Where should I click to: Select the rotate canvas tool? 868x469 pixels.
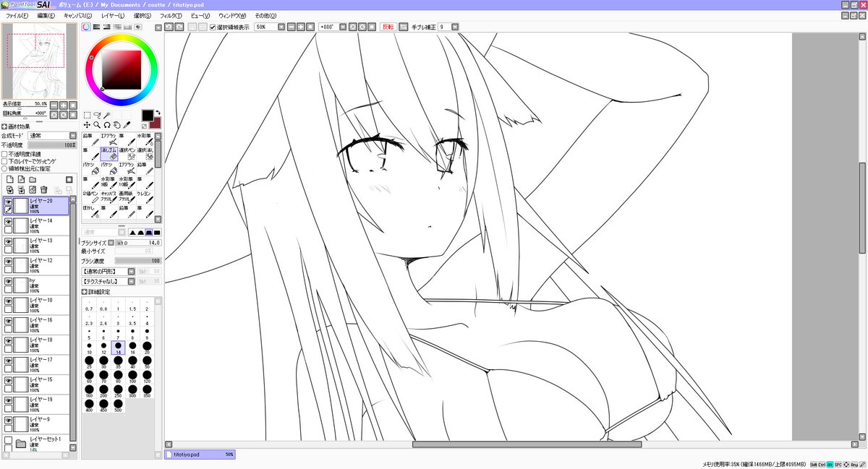tap(107, 124)
